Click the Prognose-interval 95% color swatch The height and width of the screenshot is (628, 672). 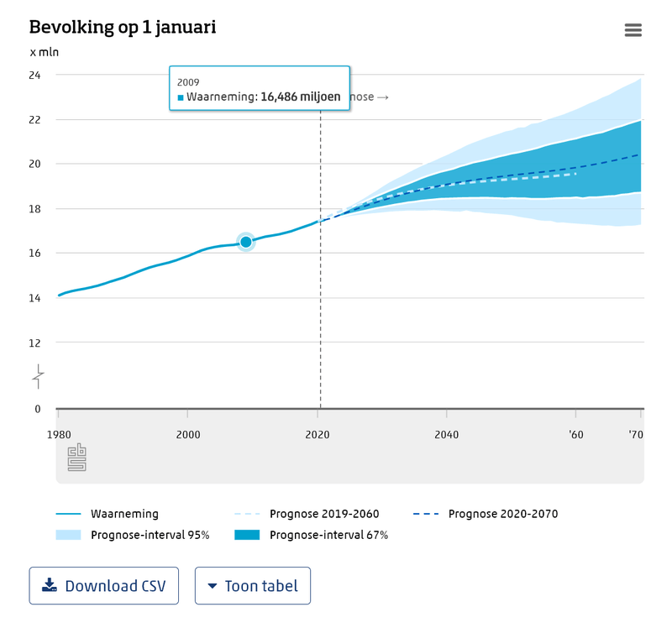[x=68, y=535]
